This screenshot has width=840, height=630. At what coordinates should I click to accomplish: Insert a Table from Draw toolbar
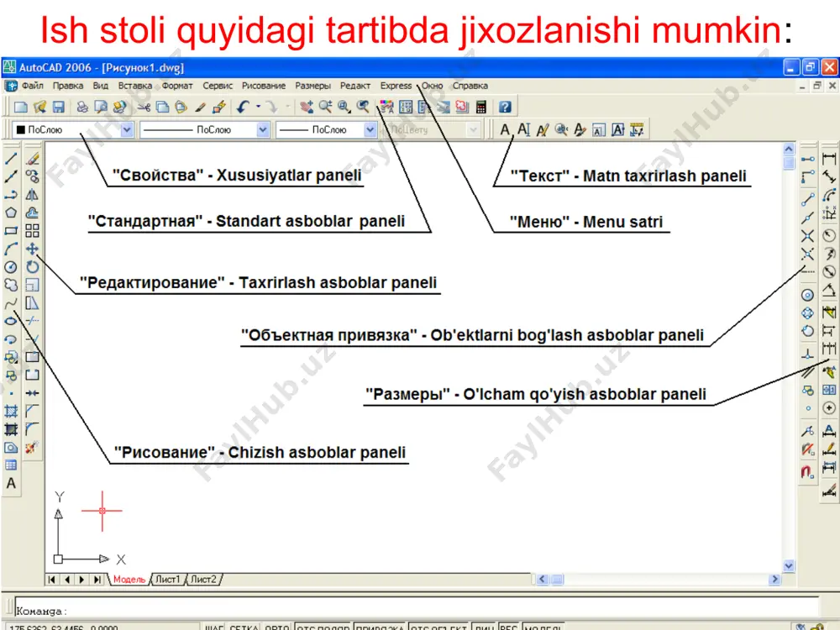(x=11, y=465)
